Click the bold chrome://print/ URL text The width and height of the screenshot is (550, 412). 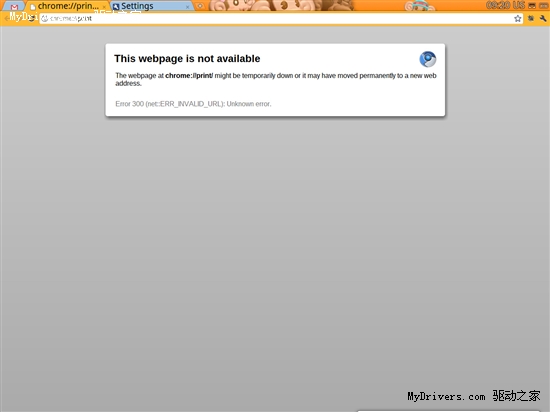(189, 75)
